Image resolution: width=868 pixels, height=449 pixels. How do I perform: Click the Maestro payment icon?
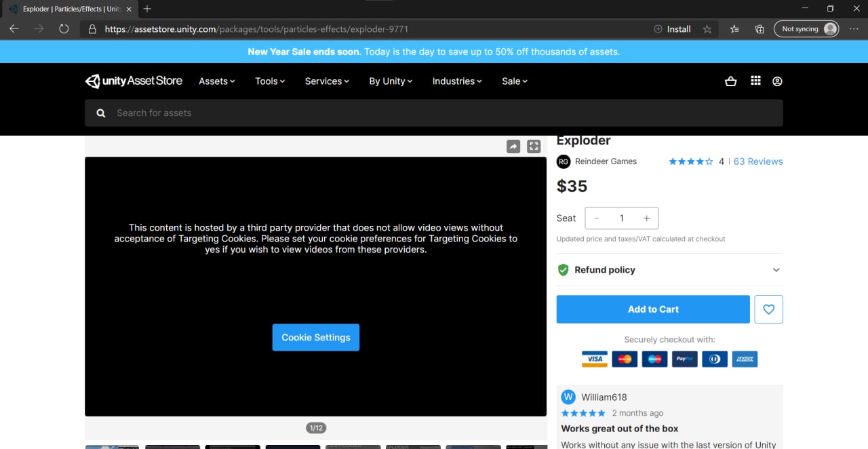[x=654, y=359]
